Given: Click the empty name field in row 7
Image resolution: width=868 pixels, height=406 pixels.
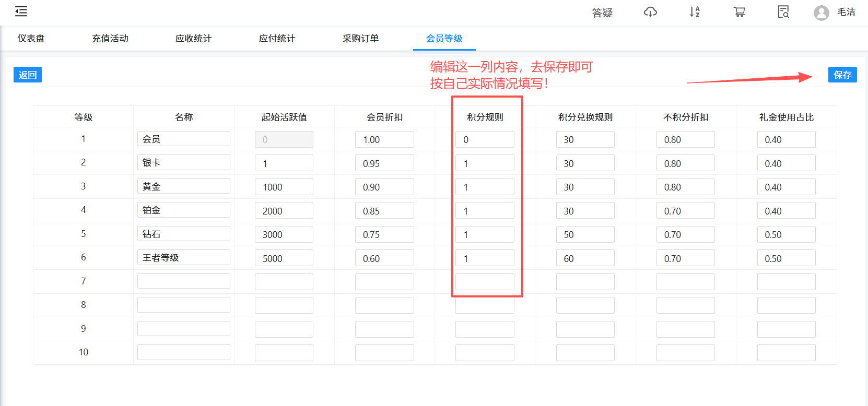Looking at the screenshot, I should point(184,281).
